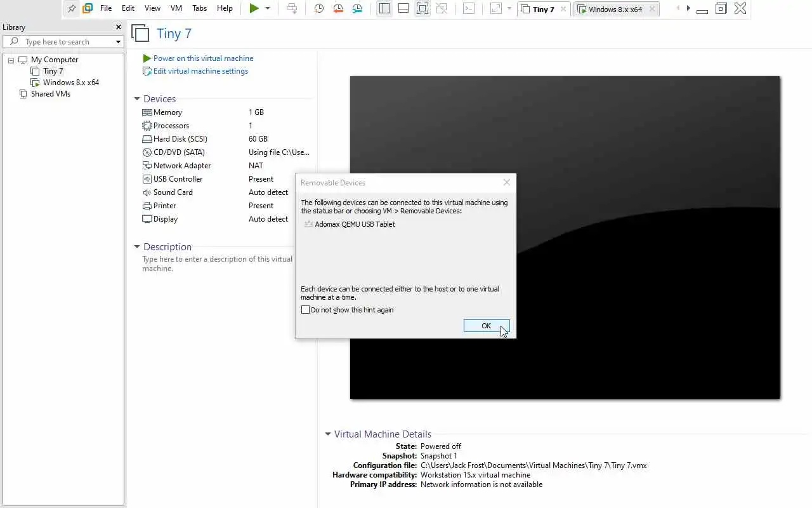
Task: Click the Memory device icon
Action: [147, 112]
